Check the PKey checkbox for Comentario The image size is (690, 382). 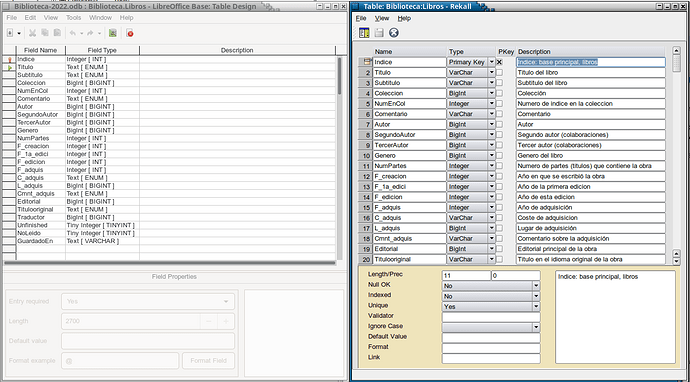pos(499,114)
